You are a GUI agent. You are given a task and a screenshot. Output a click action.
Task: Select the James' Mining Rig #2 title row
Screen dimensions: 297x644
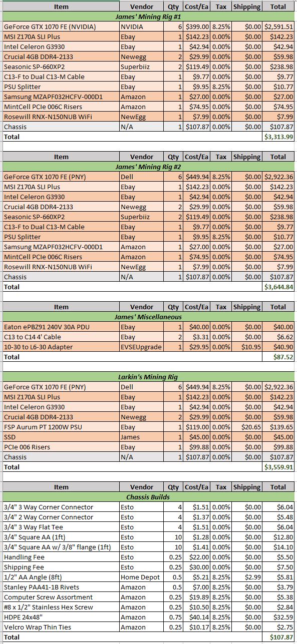click(149, 167)
